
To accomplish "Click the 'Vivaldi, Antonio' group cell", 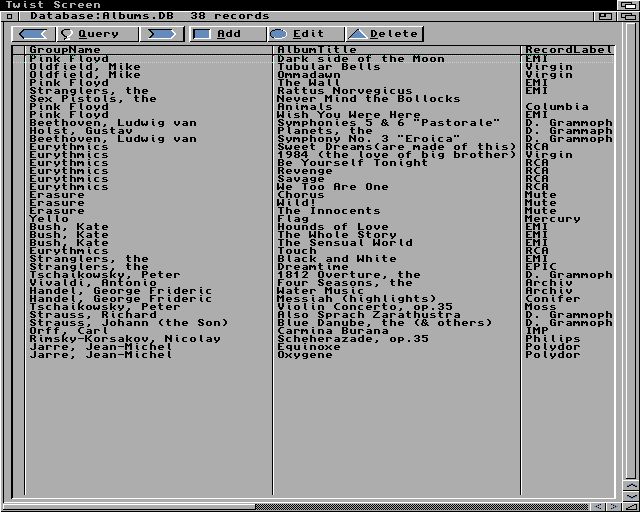I will point(93,283).
